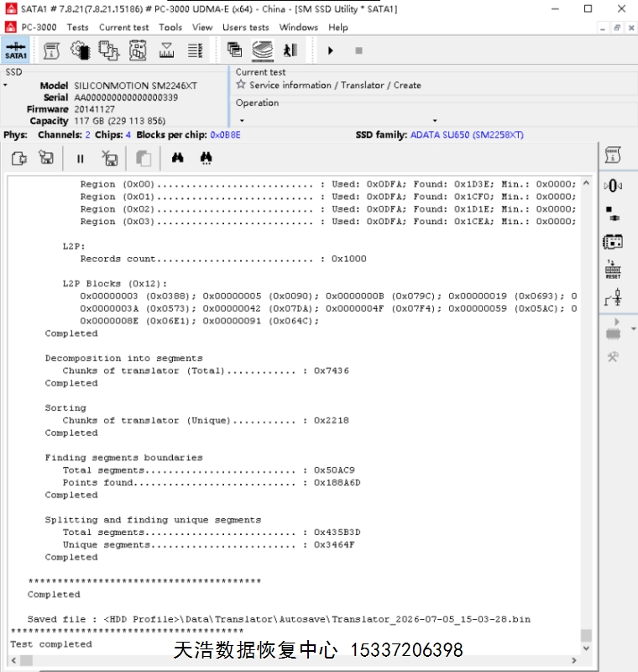Click the vertical scrollbar thumb

(586, 635)
